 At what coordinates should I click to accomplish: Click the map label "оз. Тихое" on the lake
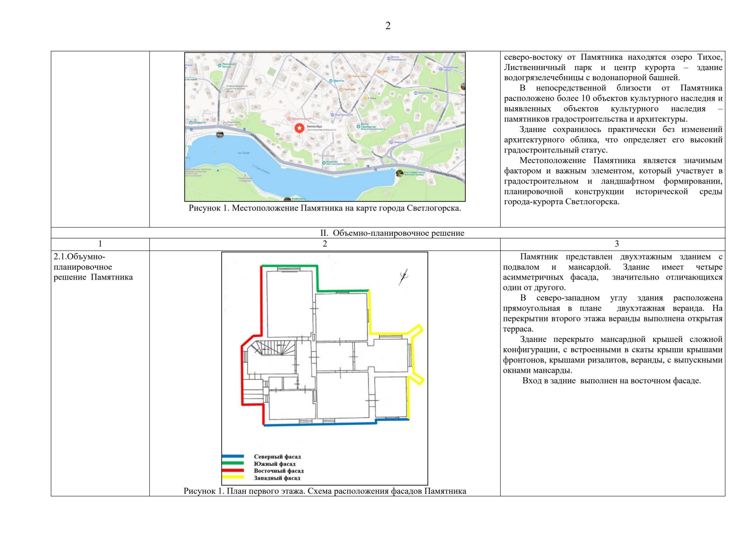pyautogui.click(x=243, y=153)
